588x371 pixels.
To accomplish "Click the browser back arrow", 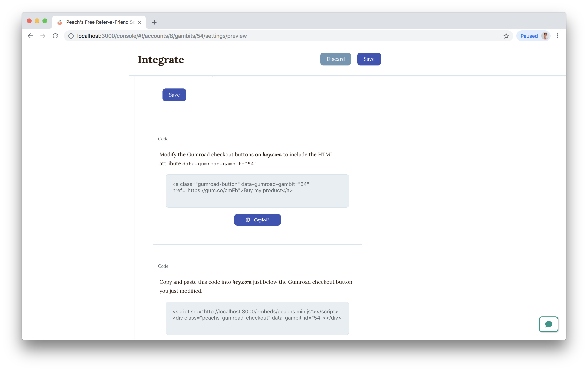I will (x=30, y=36).
